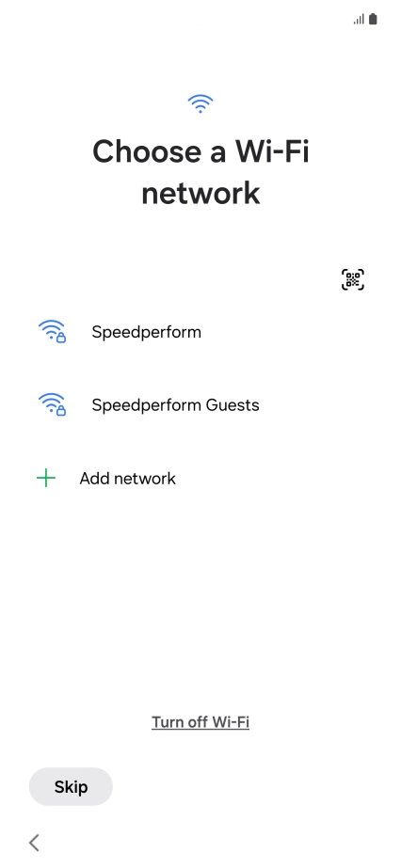
Task: Click the "Choose a Wi-Fi" heading line
Action: tap(200, 151)
